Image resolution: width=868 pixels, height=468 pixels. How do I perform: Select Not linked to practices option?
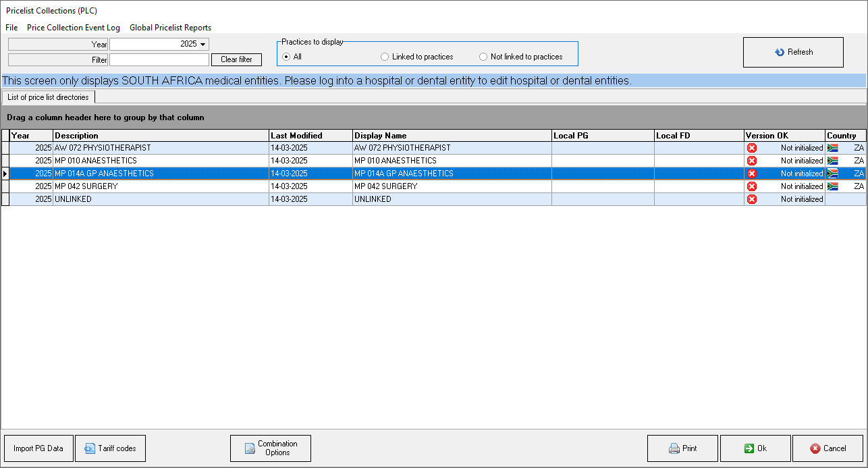coord(483,57)
